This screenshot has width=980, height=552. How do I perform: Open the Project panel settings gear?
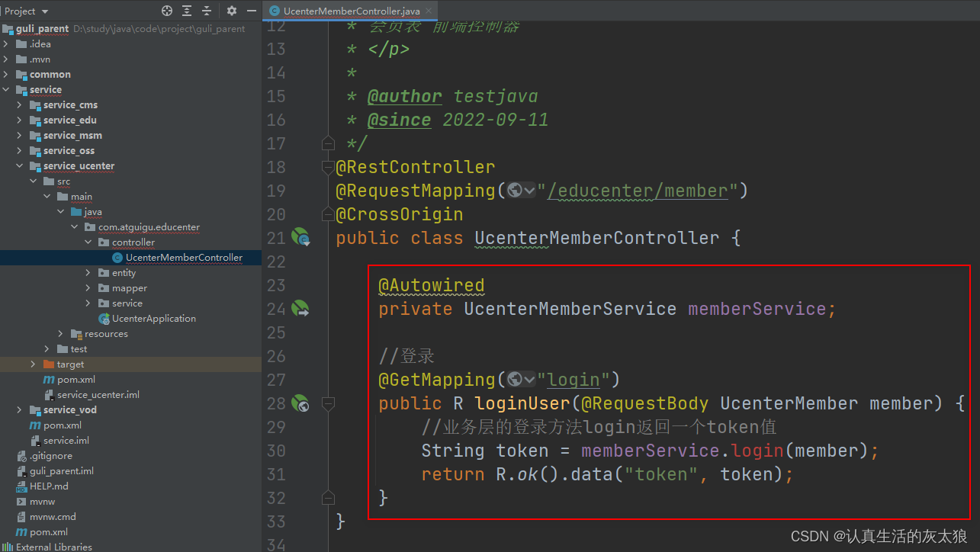[x=232, y=11]
